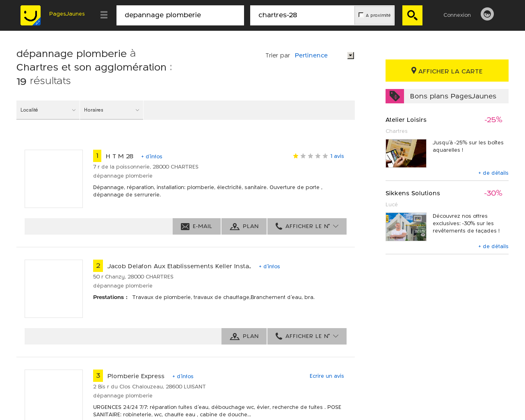Click 'Ecrire un avis' for Plomberie Express

327,376
